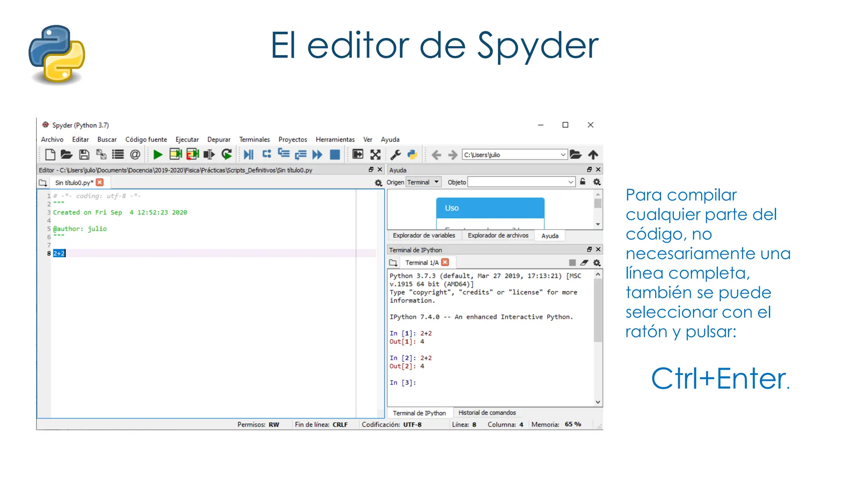Run the file with green play

pyautogui.click(x=158, y=155)
